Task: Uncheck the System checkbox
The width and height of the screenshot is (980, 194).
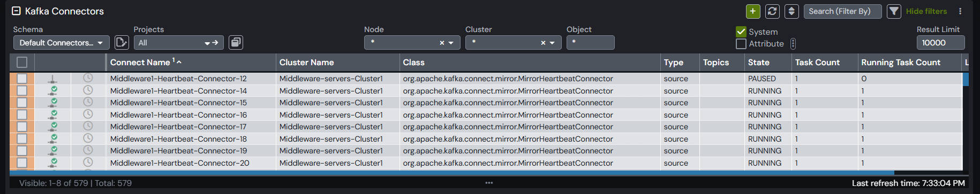Action: point(741,32)
